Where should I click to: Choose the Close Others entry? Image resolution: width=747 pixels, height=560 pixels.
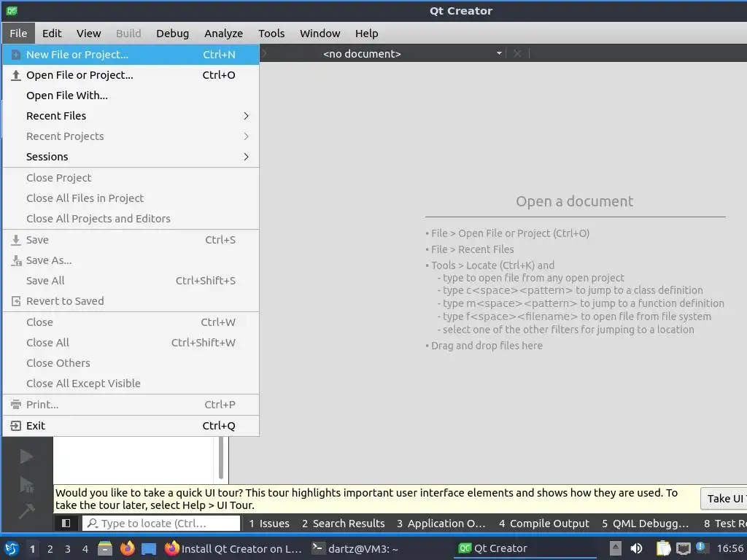[131, 363]
